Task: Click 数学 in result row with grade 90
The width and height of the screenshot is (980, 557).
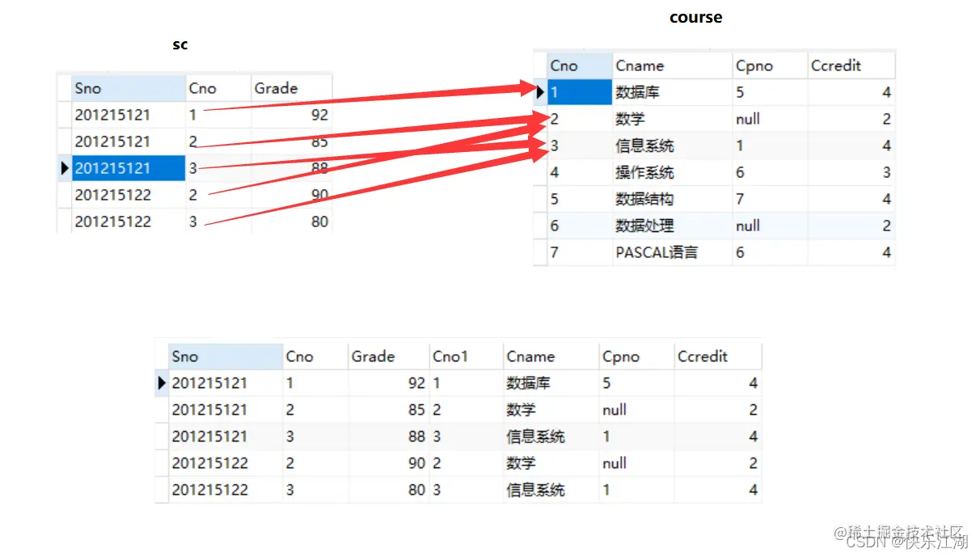Action: [521, 462]
